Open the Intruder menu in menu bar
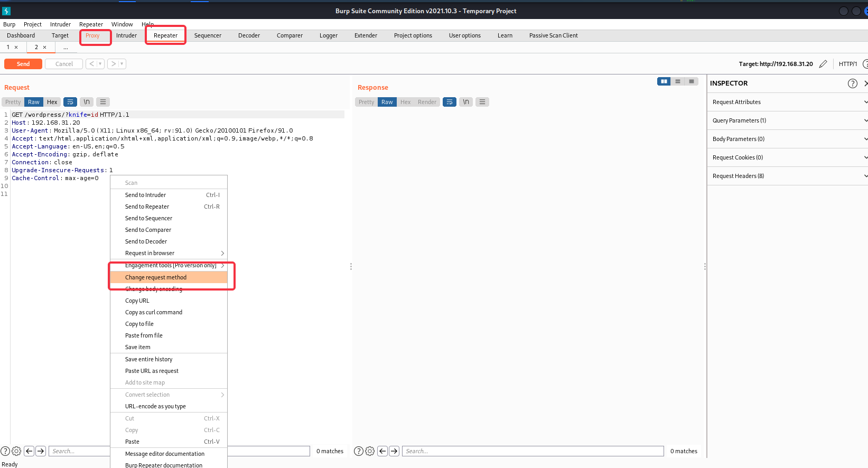Image resolution: width=868 pixels, height=468 pixels. click(60, 24)
